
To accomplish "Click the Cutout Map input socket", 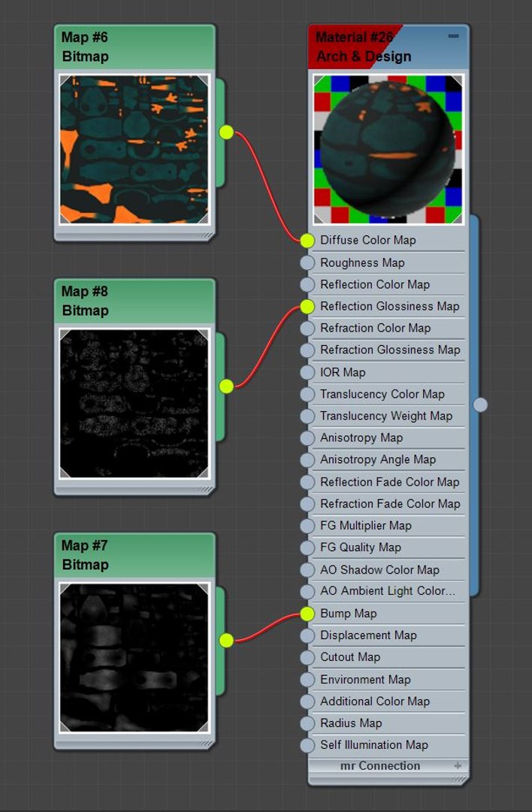I will tap(307, 657).
